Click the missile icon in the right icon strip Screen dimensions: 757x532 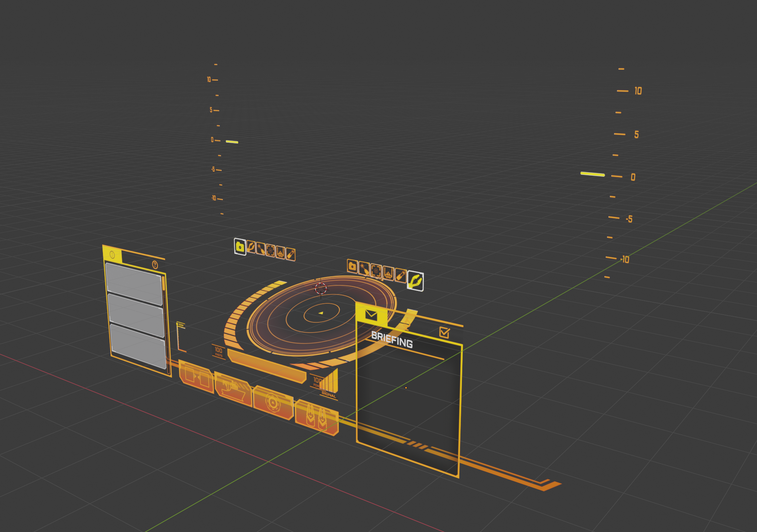(401, 276)
